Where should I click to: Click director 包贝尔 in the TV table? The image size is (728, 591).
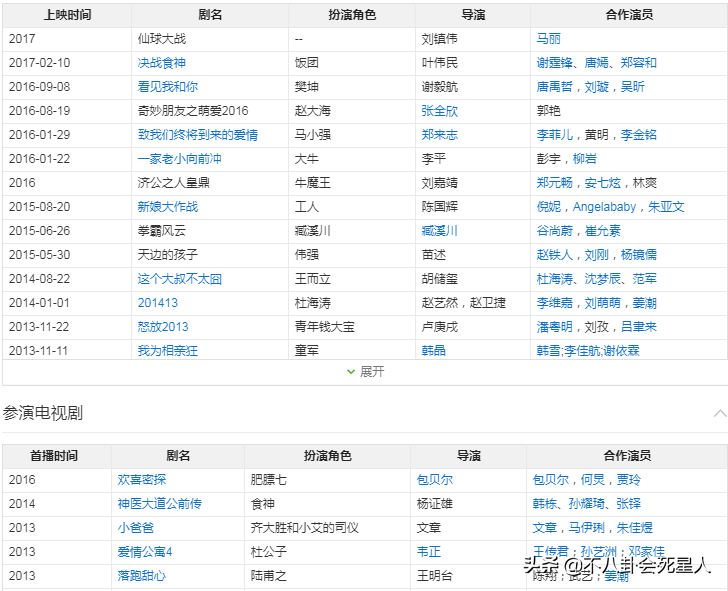tap(434, 480)
